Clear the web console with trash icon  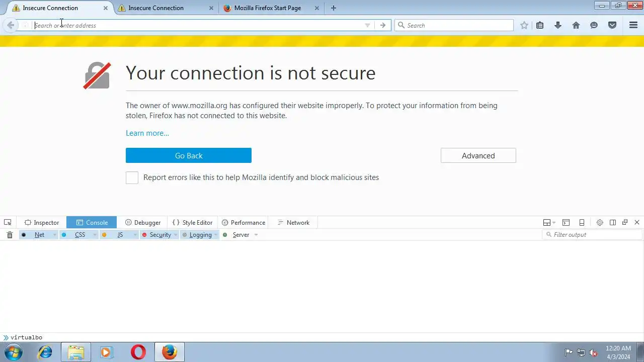pyautogui.click(x=10, y=235)
